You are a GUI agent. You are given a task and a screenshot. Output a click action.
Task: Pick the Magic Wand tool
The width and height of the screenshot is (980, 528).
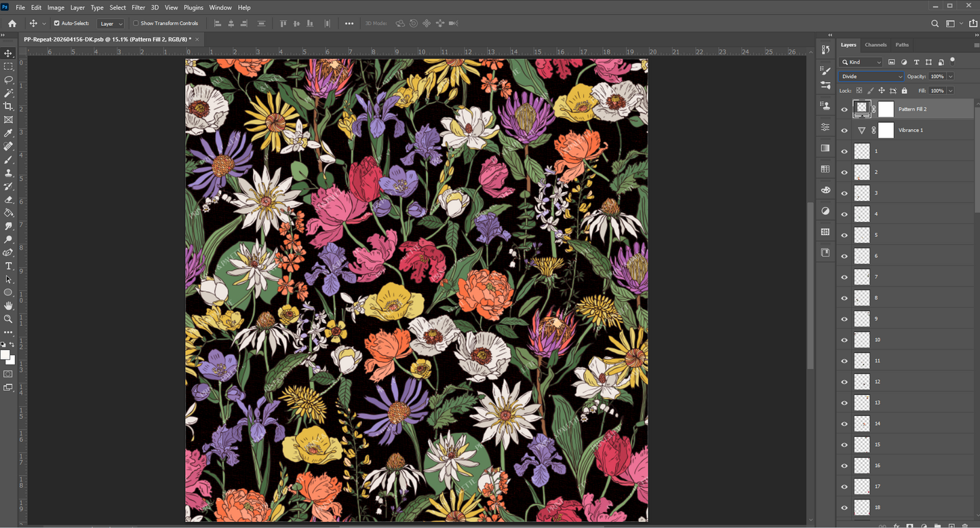click(8, 93)
